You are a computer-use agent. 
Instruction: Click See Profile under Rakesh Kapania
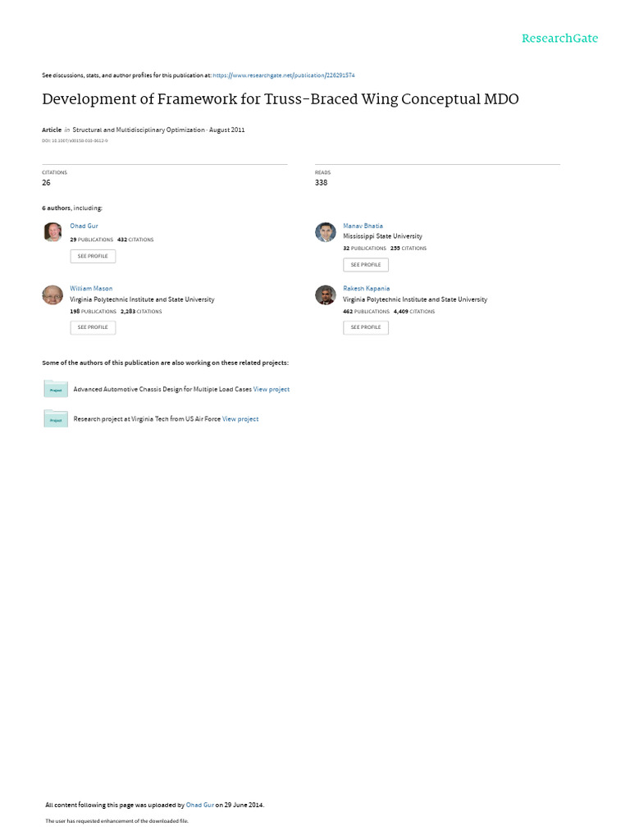pos(366,327)
